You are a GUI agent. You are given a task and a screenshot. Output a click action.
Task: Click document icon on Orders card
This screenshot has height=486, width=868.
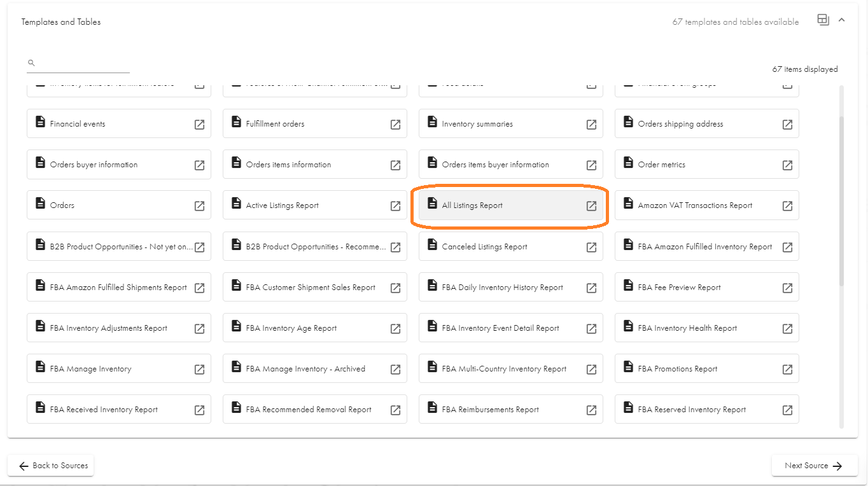click(40, 204)
